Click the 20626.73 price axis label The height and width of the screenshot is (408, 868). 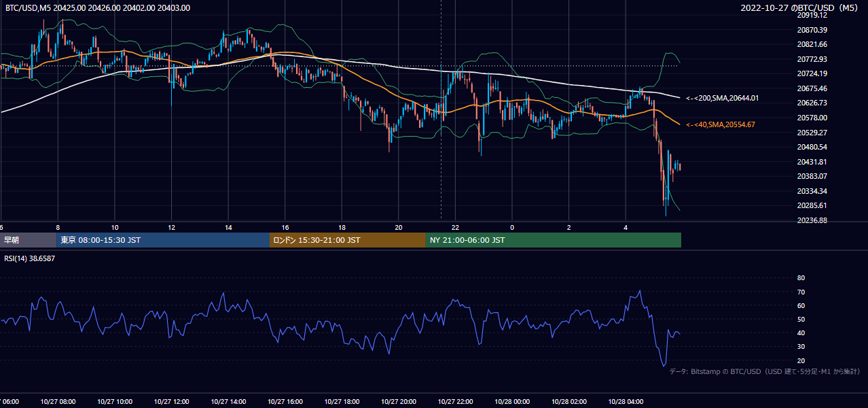[812, 103]
